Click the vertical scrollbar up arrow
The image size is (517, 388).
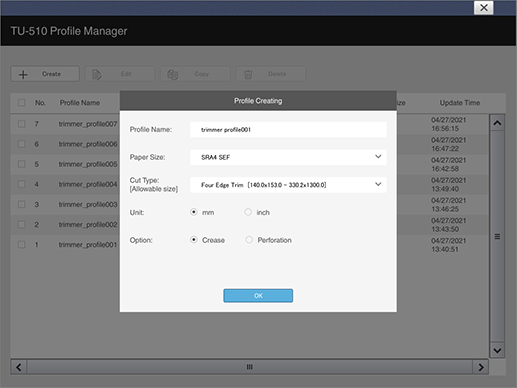pos(497,123)
